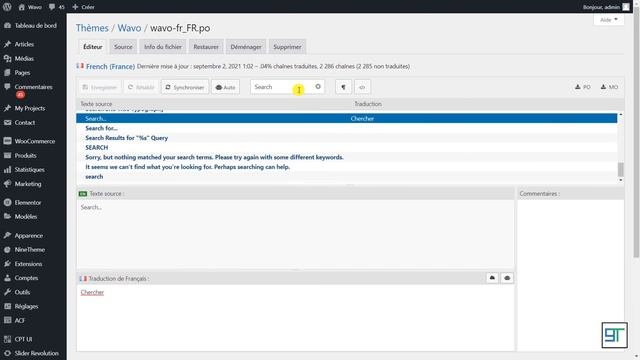Click the list scroll-down arrow
The image size is (640, 360).
point(620,180)
